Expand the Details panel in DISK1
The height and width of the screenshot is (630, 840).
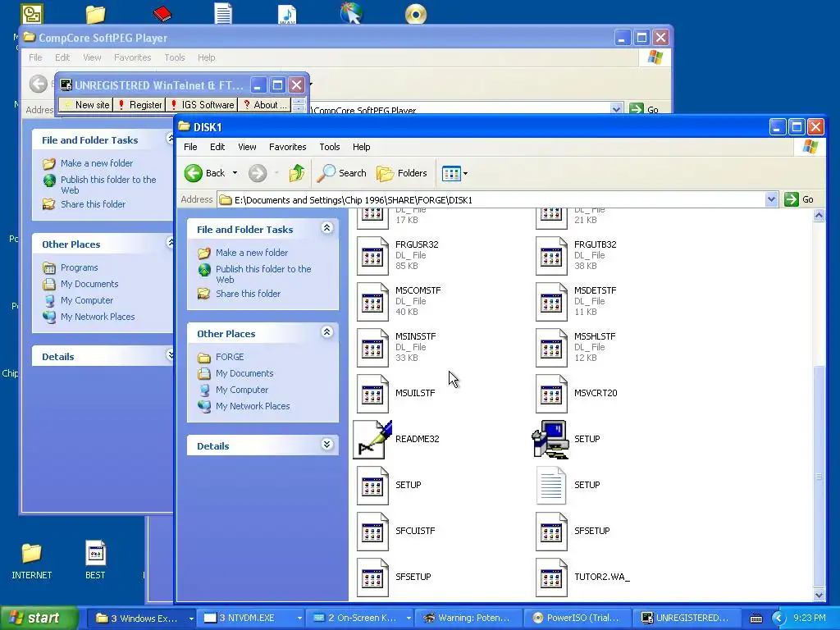click(326, 445)
